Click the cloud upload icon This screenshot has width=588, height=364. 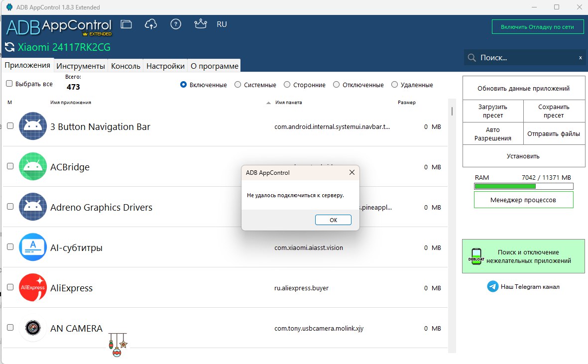coord(151,24)
